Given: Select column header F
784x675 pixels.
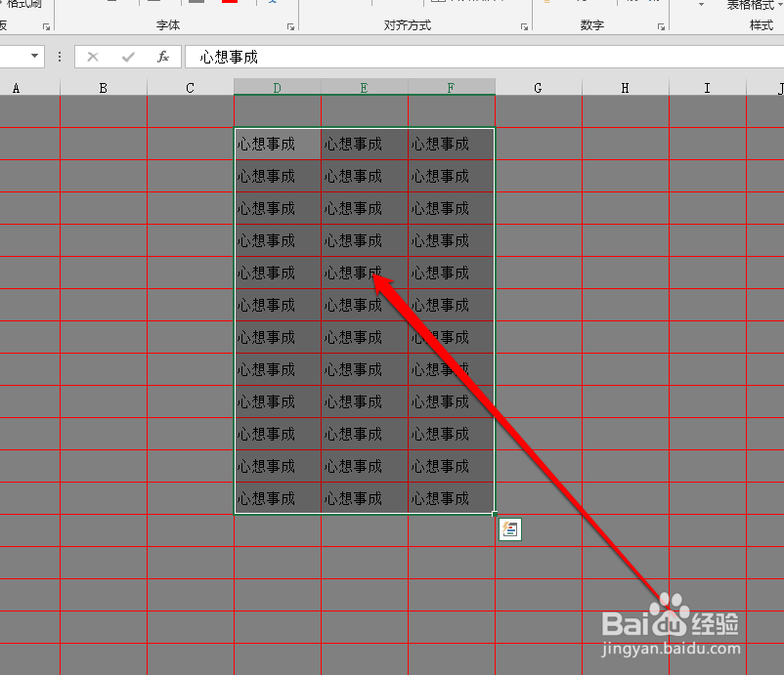Looking at the screenshot, I should click(x=451, y=88).
